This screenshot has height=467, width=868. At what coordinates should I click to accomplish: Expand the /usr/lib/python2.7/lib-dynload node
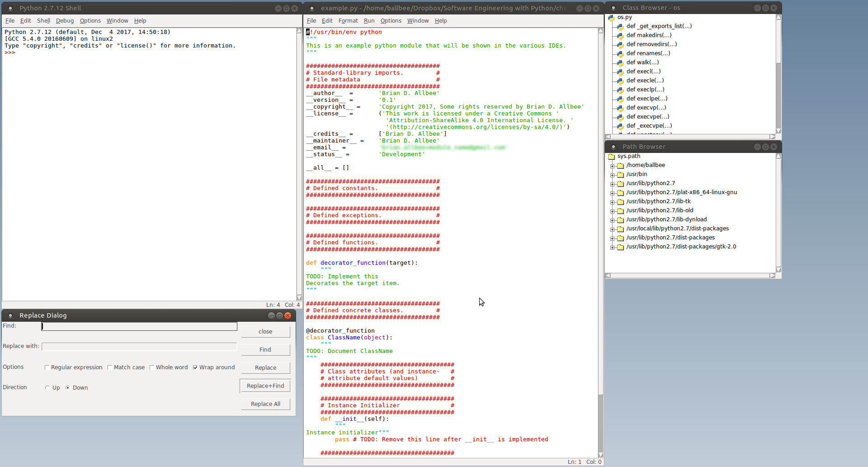coord(612,220)
